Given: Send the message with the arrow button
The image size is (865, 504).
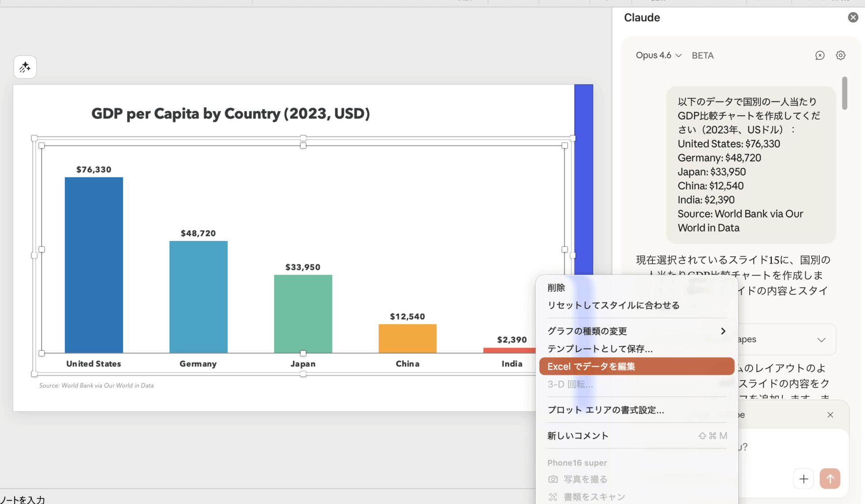Looking at the screenshot, I should 830,479.
